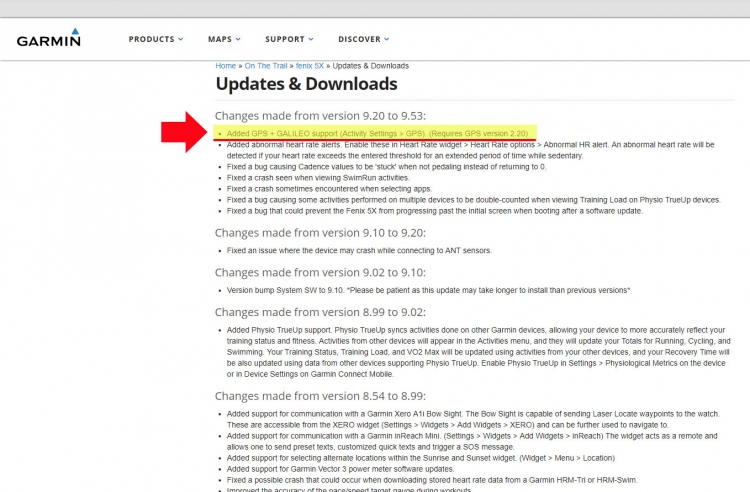This screenshot has height=492, width=750.
Task: Click the 'Changes made from version 9.10 to 9.20' heading
Action: coord(320,233)
